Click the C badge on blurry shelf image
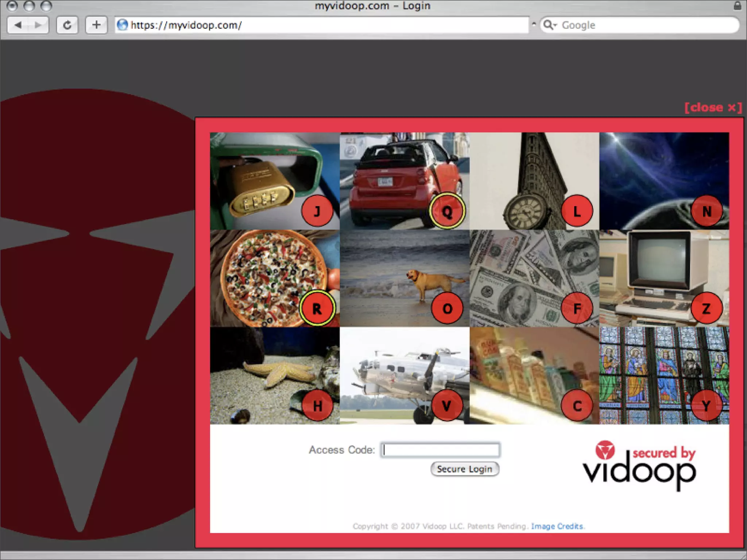The image size is (747, 560). 577,405
